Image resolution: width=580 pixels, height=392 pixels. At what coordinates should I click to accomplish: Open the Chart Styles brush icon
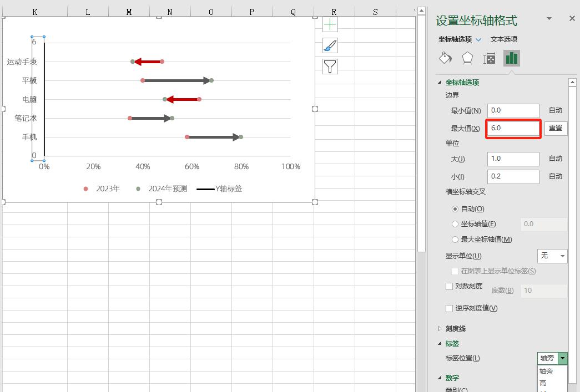tap(330, 46)
